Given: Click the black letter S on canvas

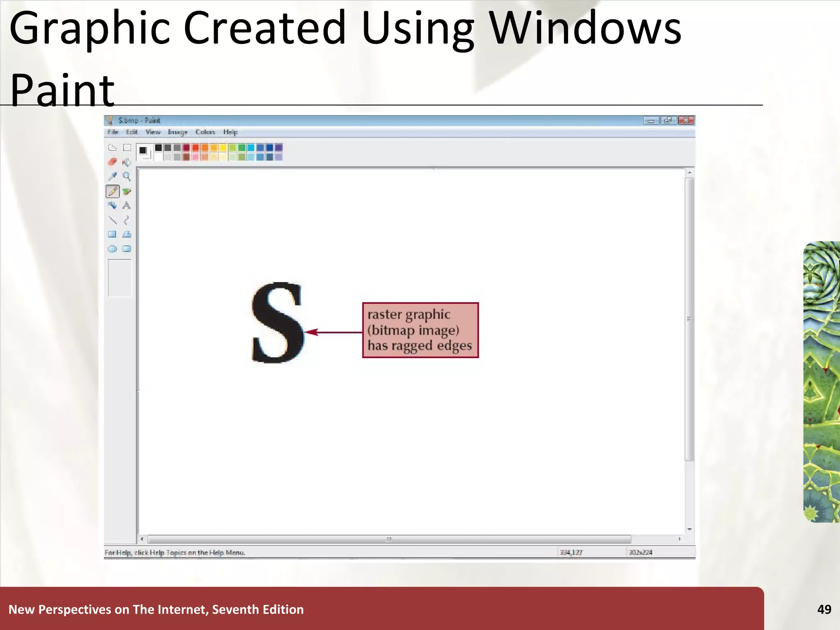Looking at the screenshot, I should point(278,322).
